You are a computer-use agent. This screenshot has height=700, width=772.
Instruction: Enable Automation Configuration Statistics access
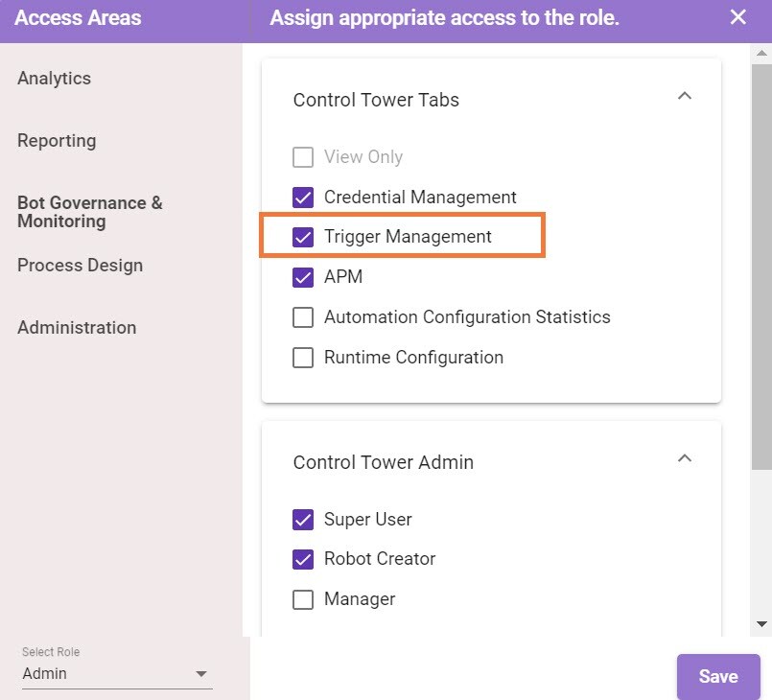pos(303,317)
